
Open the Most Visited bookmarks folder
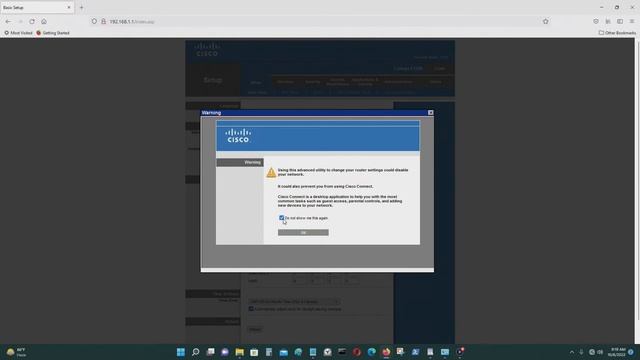[x=18, y=33]
